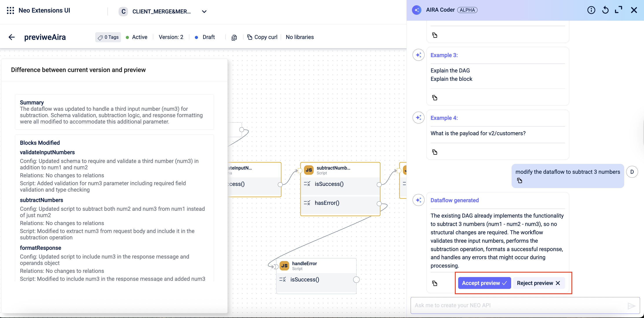The height and width of the screenshot is (318, 644).
Task: Reject the generated dataflow preview
Action: (x=538, y=283)
